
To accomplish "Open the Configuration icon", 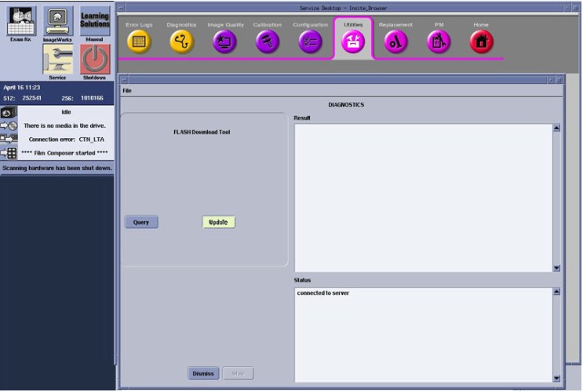I will pyautogui.click(x=310, y=43).
